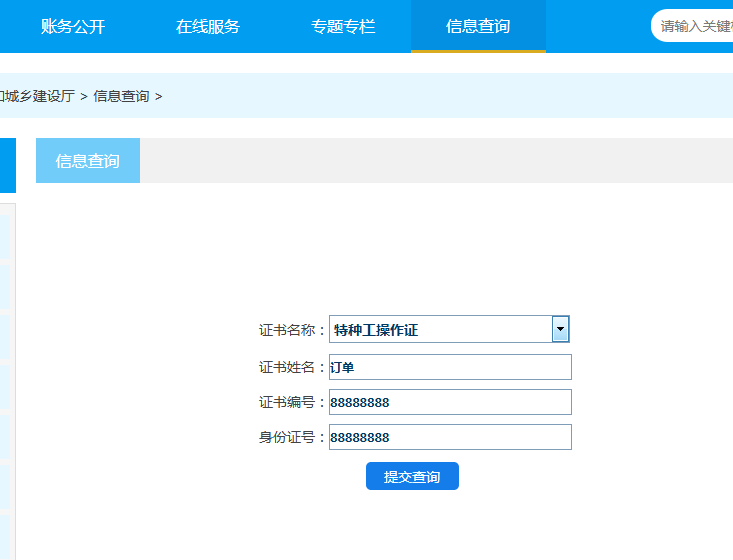Select the light-blue 信息查询 section heading tab
Screen dimensions: 733x560
pos(88,161)
